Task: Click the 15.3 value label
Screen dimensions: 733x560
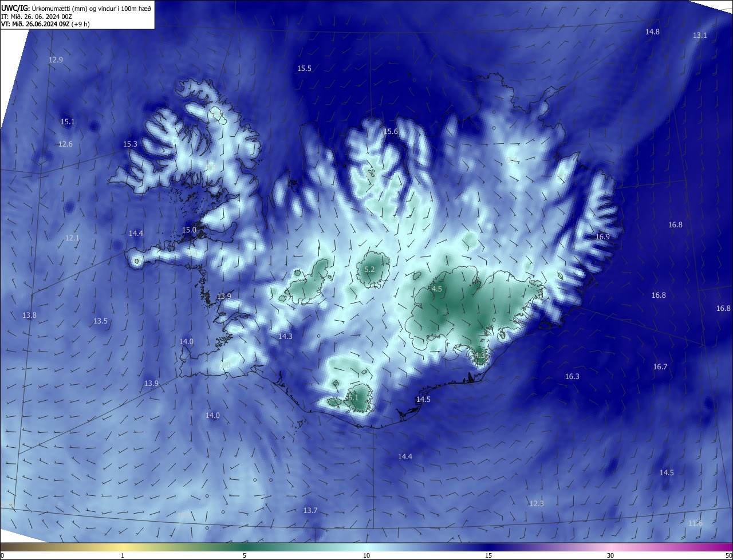Action: pyautogui.click(x=130, y=144)
